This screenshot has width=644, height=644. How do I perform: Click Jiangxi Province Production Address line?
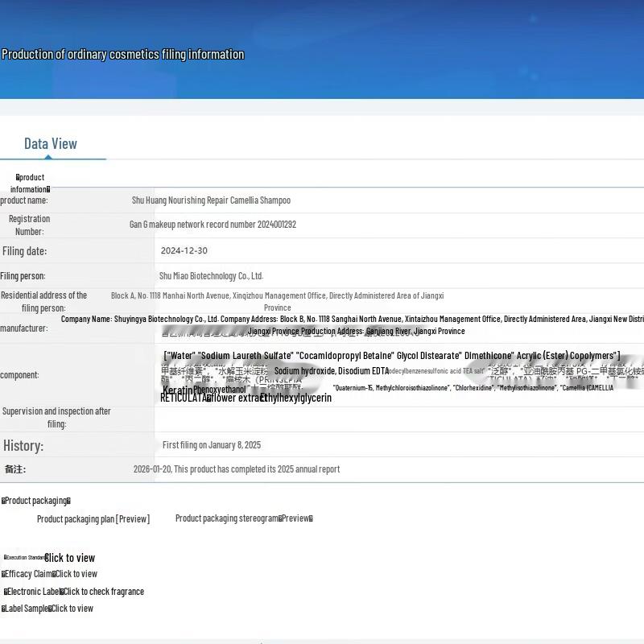[356, 331]
